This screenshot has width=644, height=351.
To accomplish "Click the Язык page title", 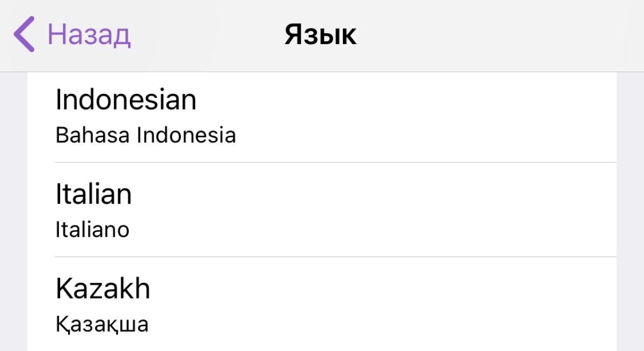I will pos(320,35).
